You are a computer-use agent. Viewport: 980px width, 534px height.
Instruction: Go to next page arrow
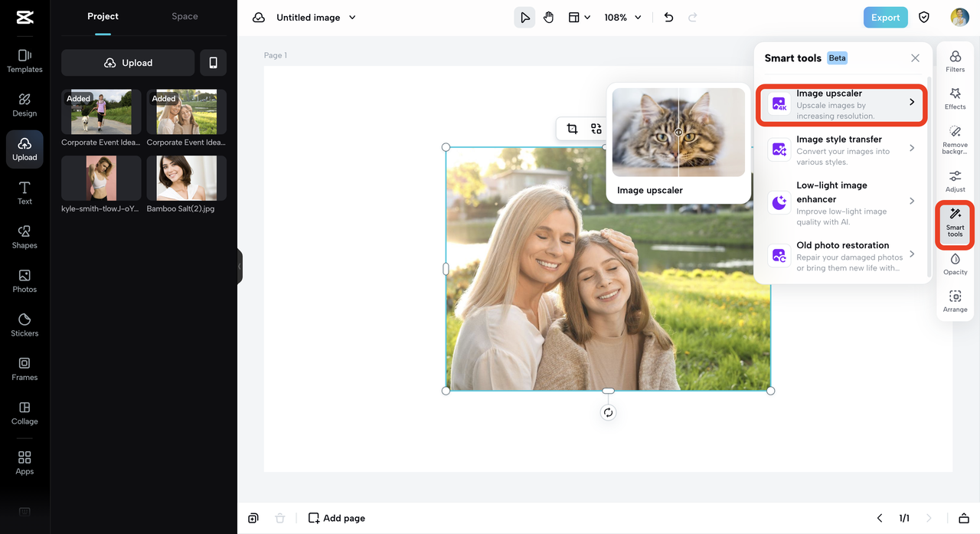pyautogui.click(x=929, y=518)
